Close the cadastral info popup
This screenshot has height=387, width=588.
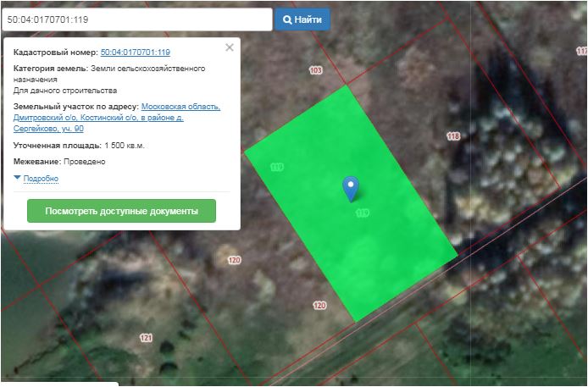pyautogui.click(x=229, y=48)
